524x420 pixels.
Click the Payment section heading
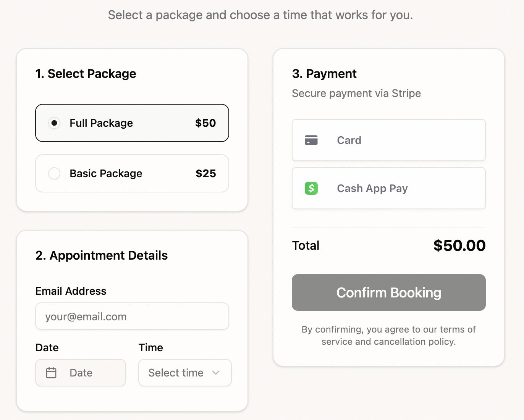point(324,73)
